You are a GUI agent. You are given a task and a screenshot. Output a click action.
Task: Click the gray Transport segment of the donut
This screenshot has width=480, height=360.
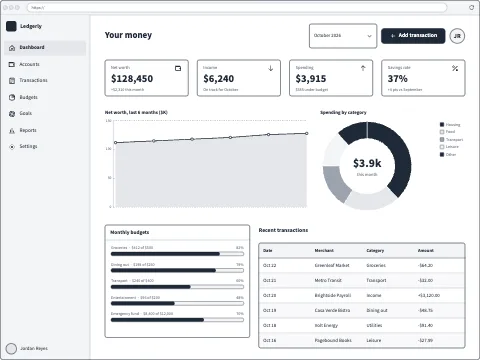[335, 182]
